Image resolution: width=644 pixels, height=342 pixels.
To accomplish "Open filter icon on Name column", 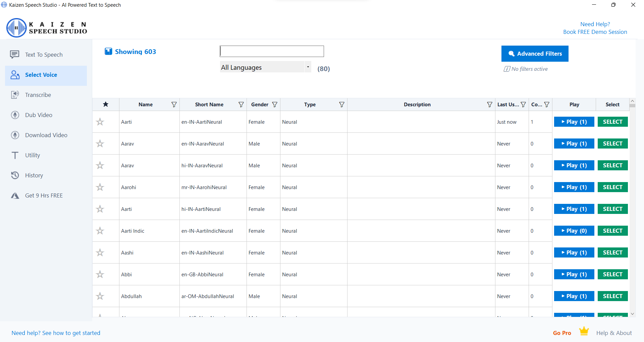I will [x=174, y=105].
